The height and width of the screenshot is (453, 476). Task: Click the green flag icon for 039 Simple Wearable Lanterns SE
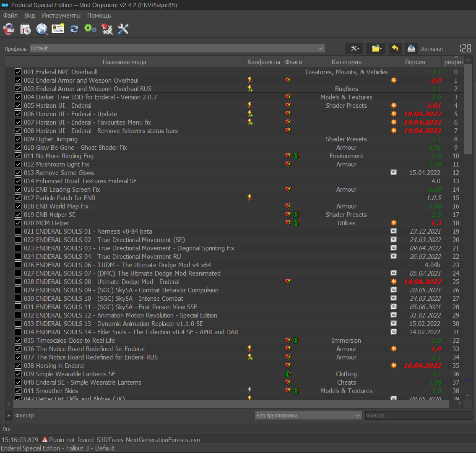[x=288, y=374]
